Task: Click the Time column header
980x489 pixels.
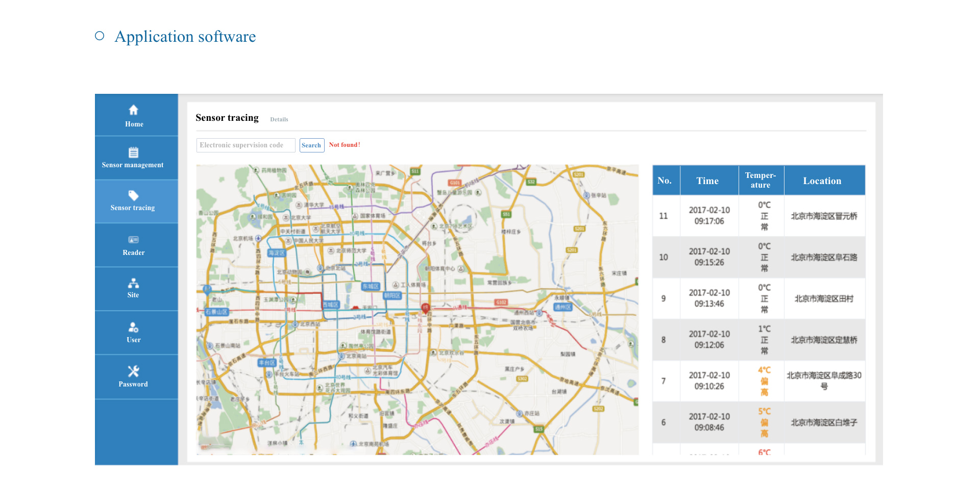Action: point(707,181)
